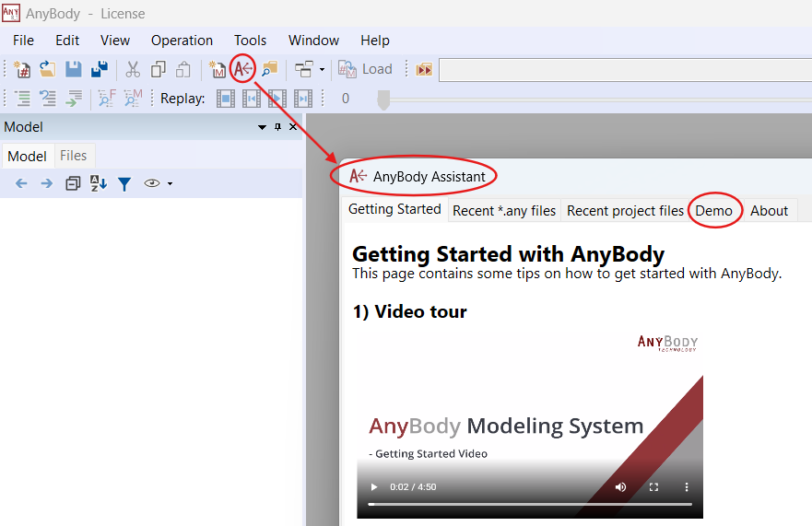Click the video thumbnail of Modeling System

tap(530, 423)
